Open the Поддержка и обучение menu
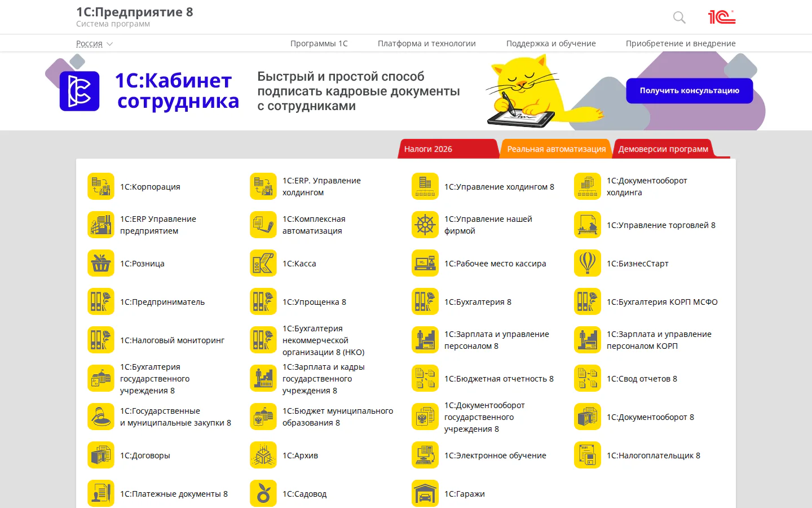812x508 pixels. [x=551, y=43]
